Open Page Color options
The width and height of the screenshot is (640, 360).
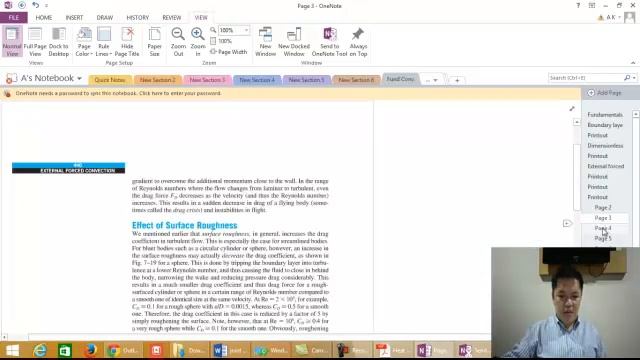(x=84, y=42)
